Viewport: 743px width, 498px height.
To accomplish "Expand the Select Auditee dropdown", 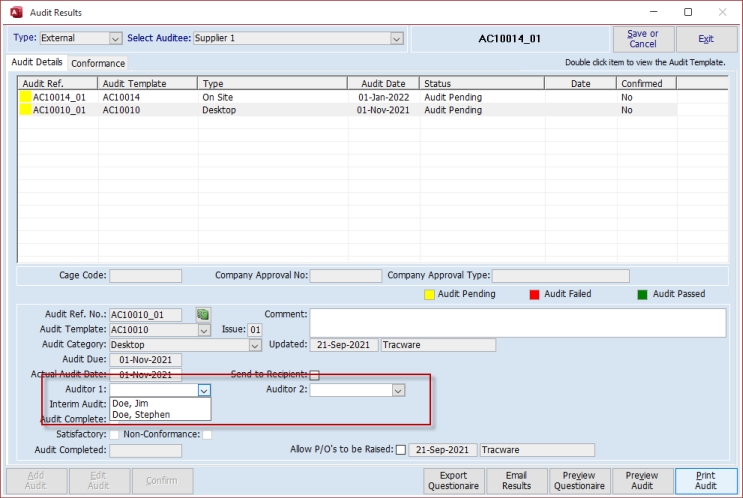I will point(396,38).
